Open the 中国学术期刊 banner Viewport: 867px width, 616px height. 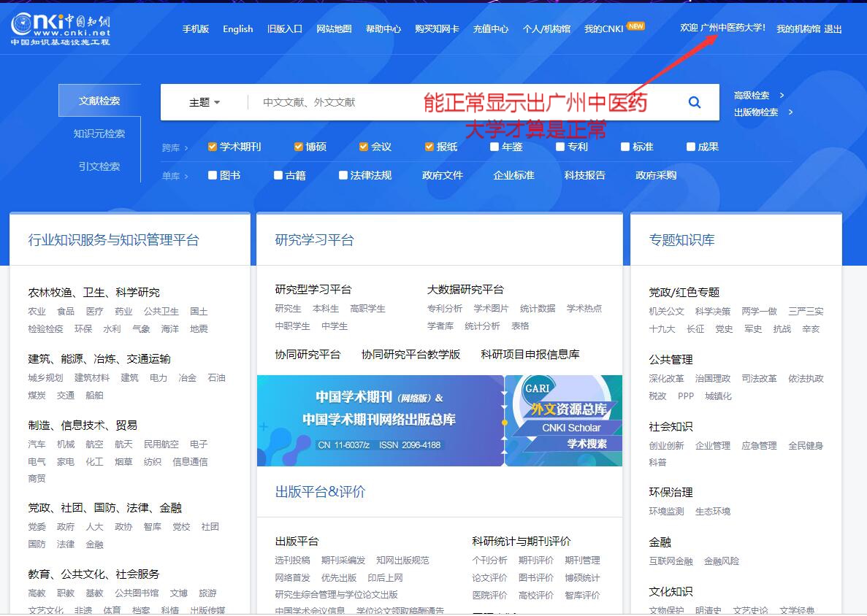(381, 420)
